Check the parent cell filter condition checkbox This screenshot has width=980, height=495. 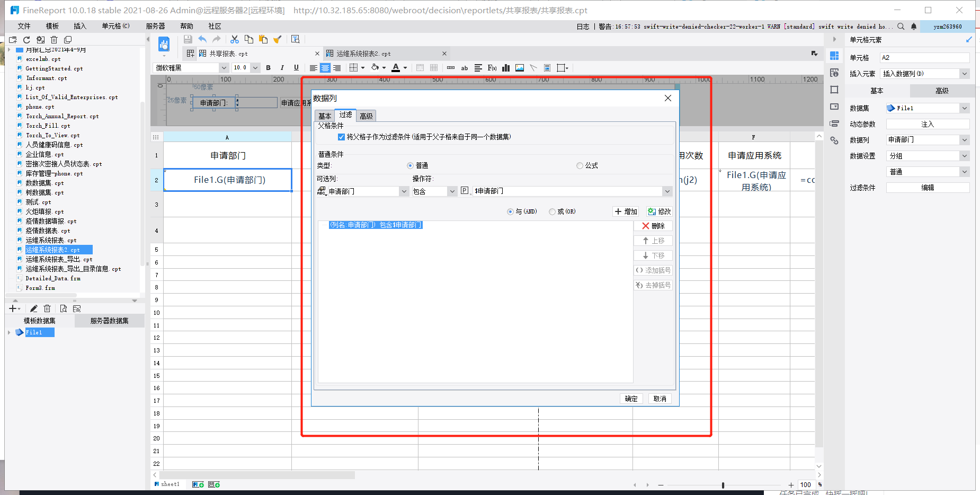tap(341, 137)
